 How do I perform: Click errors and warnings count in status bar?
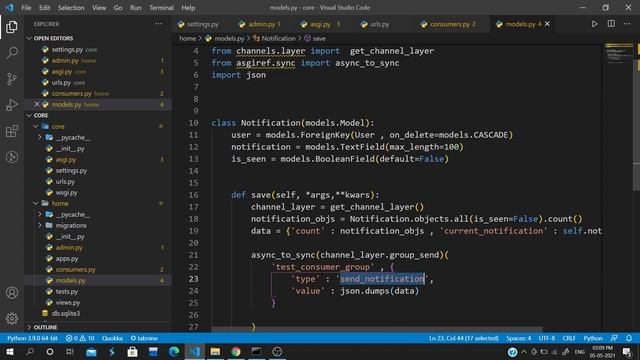(80, 338)
